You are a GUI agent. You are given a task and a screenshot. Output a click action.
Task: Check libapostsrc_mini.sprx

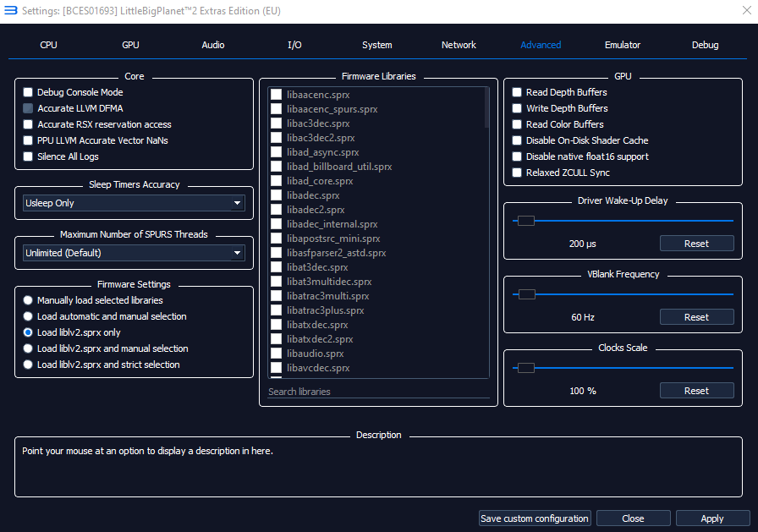pos(276,239)
